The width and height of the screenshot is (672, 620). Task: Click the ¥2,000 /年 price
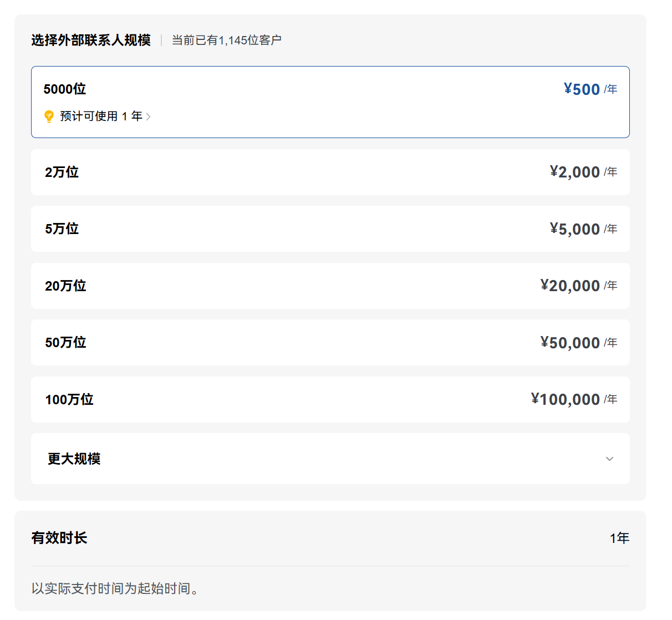click(x=583, y=172)
